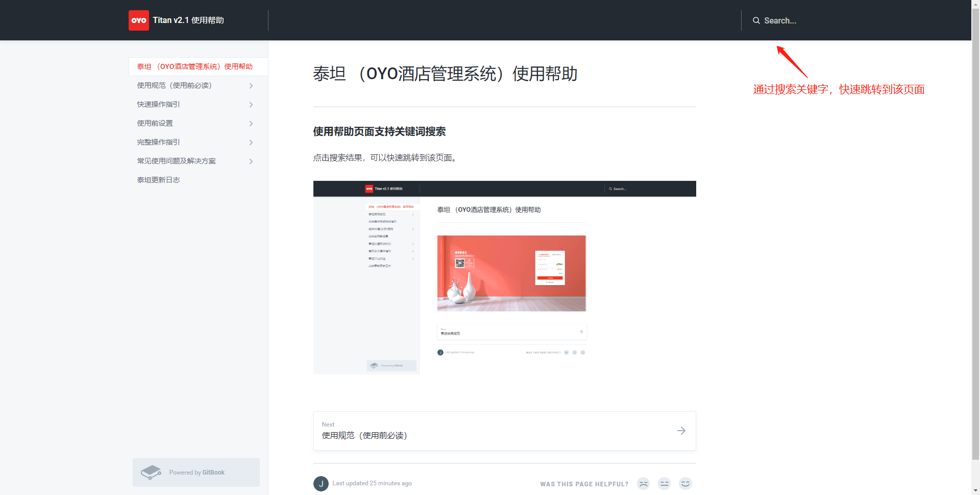Viewport: 980px width, 495px height.
Task: Go to next page 使用规范（使用前必读）
Action: click(504, 431)
